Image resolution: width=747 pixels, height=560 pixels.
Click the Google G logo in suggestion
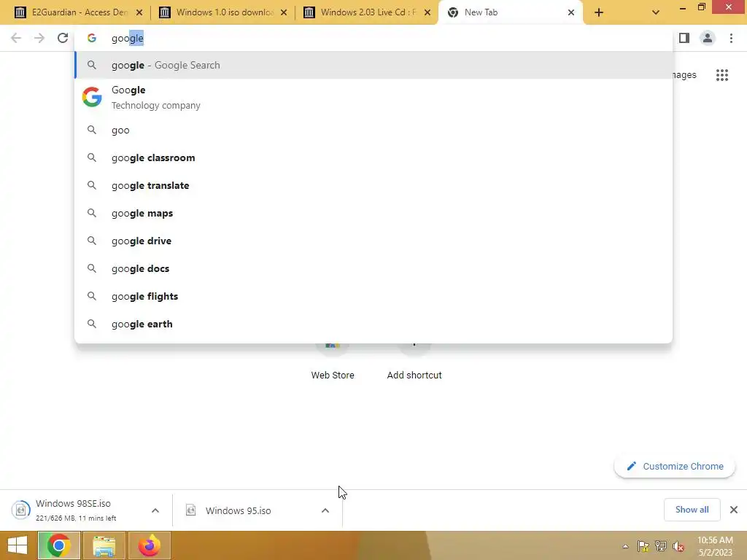click(92, 97)
